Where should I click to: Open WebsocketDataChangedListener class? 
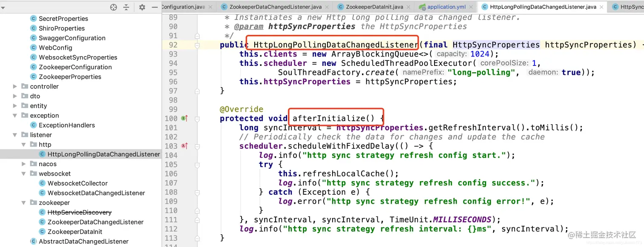pyautogui.click(x=96, y=193)
